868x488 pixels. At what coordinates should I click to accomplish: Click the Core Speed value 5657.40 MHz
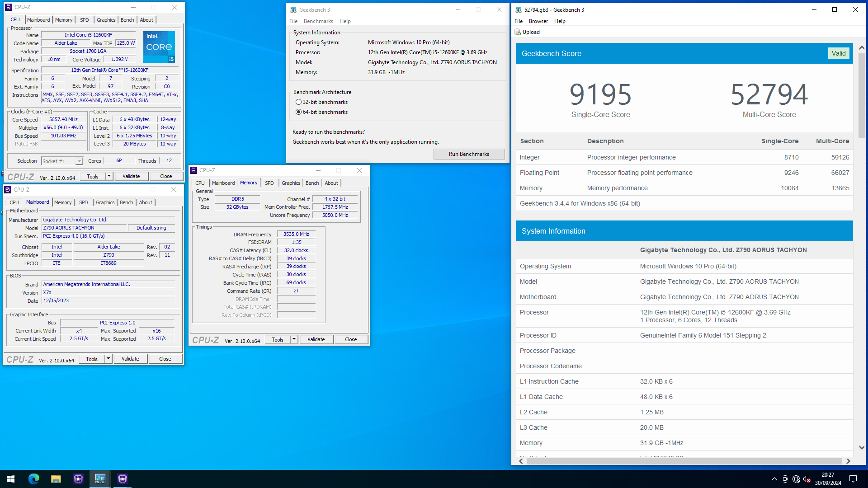(x=63, y=120)
